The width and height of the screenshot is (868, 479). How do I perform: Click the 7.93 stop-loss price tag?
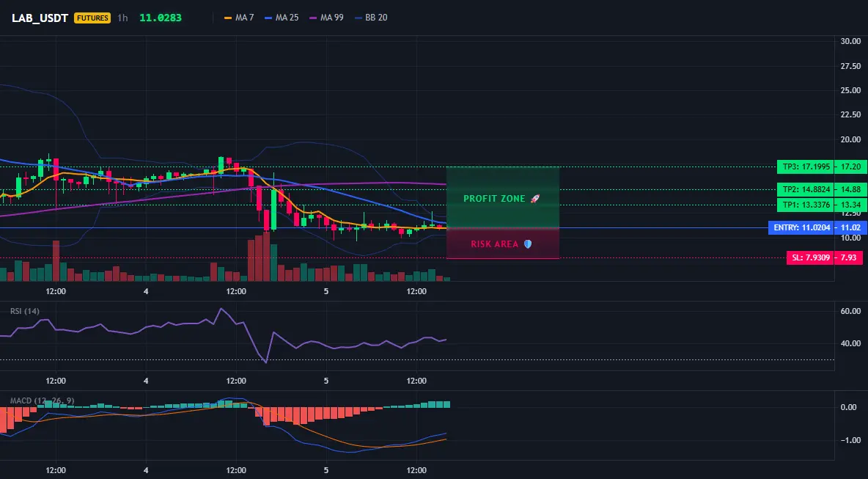(x=848, y=257)
